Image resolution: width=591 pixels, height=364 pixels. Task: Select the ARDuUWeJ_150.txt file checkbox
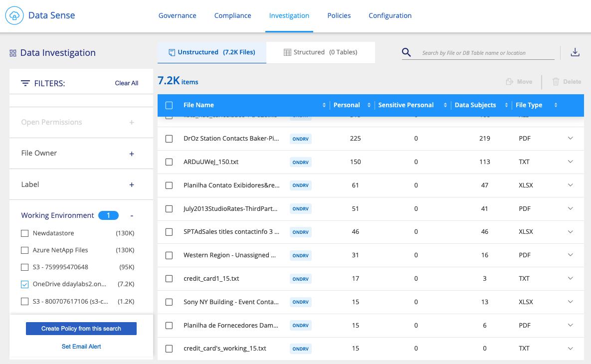pyautogui.click(x=169, y=162)
